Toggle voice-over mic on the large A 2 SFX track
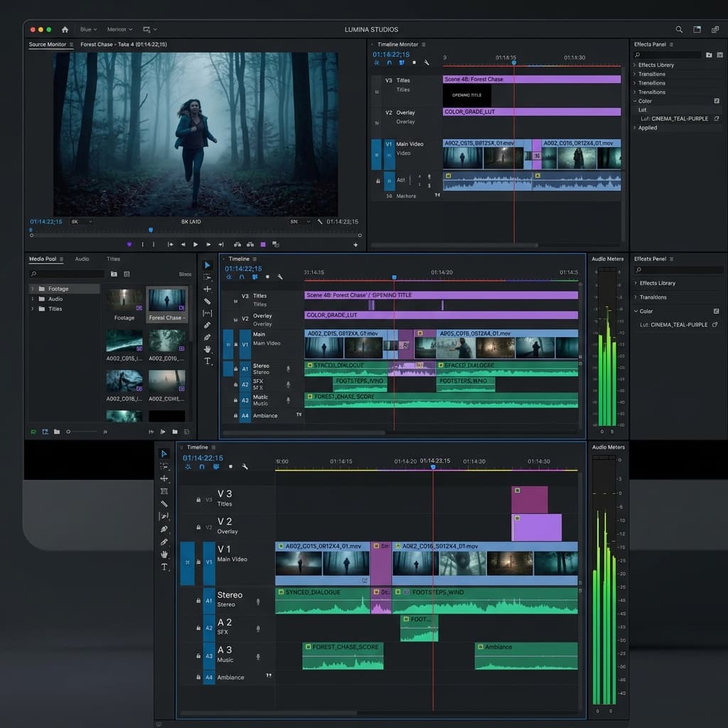 pos(258,628)
